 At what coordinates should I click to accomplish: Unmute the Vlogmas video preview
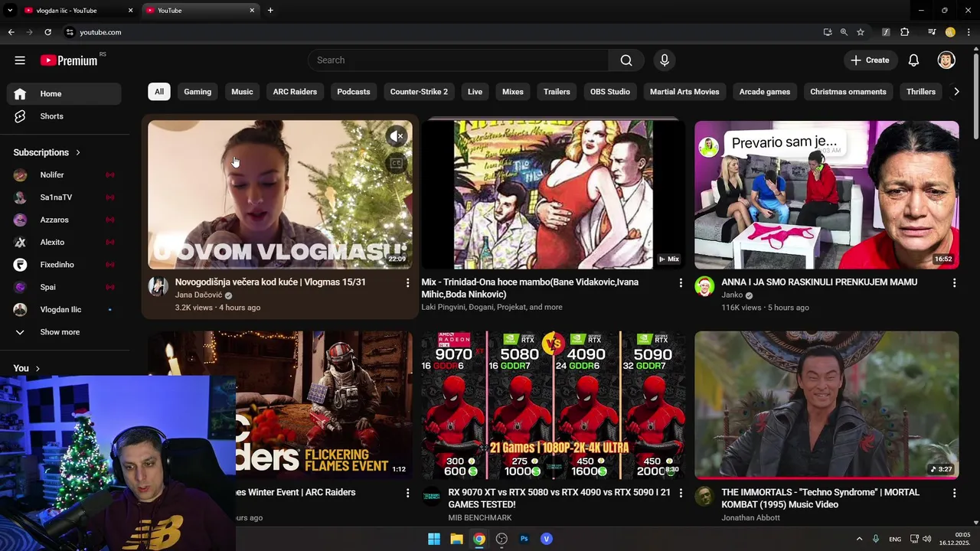coord(396,136)
